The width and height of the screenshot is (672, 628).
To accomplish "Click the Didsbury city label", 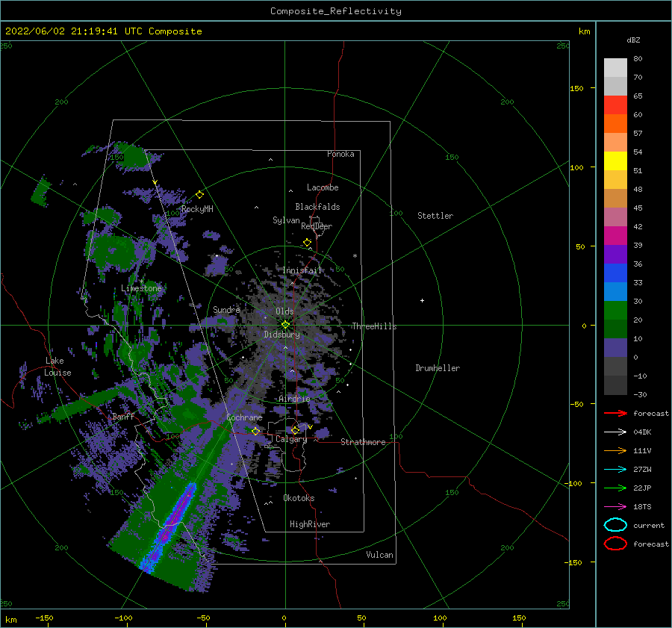I will [281, 335].
